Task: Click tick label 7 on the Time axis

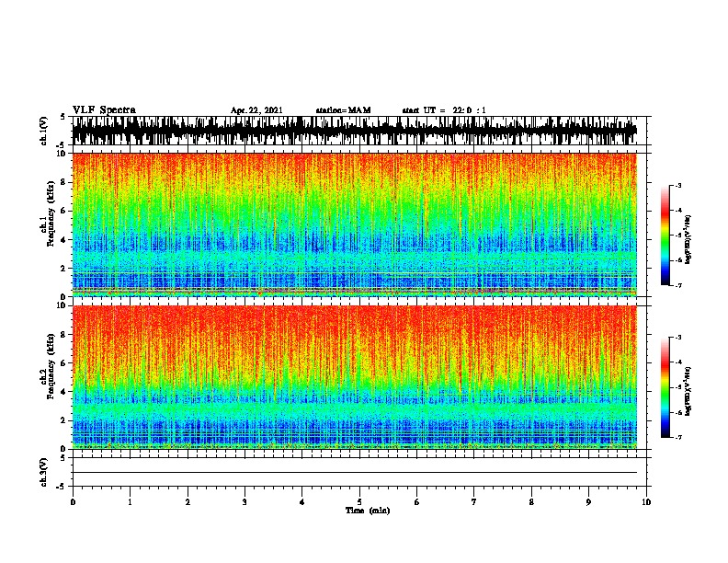Action: coord(474,502)
